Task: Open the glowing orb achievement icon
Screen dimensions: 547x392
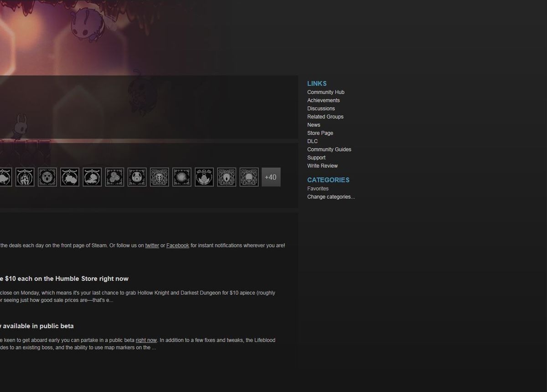Action: (x=181, y=177)
